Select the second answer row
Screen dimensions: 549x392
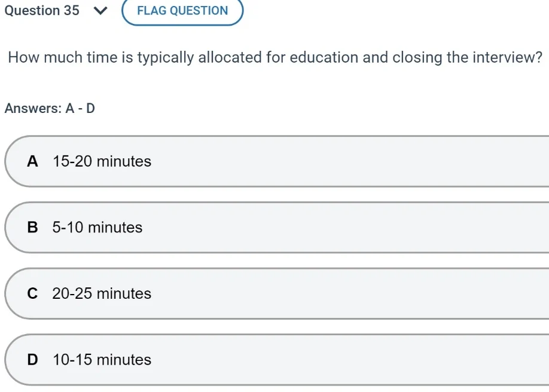[239, 228]
